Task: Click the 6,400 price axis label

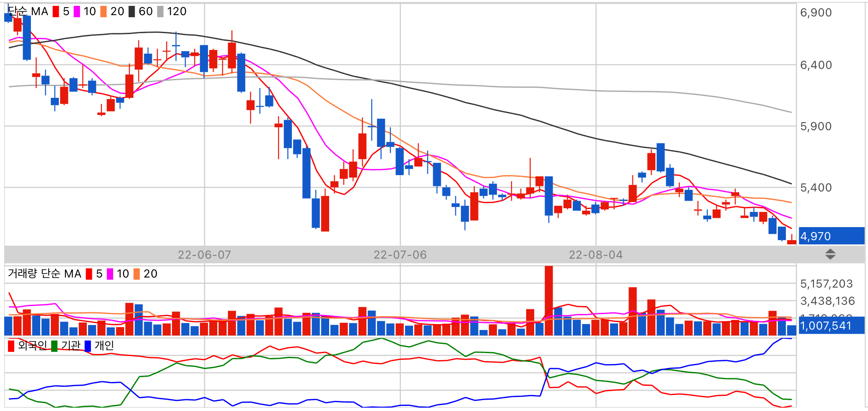Action: tap(816, 65)
